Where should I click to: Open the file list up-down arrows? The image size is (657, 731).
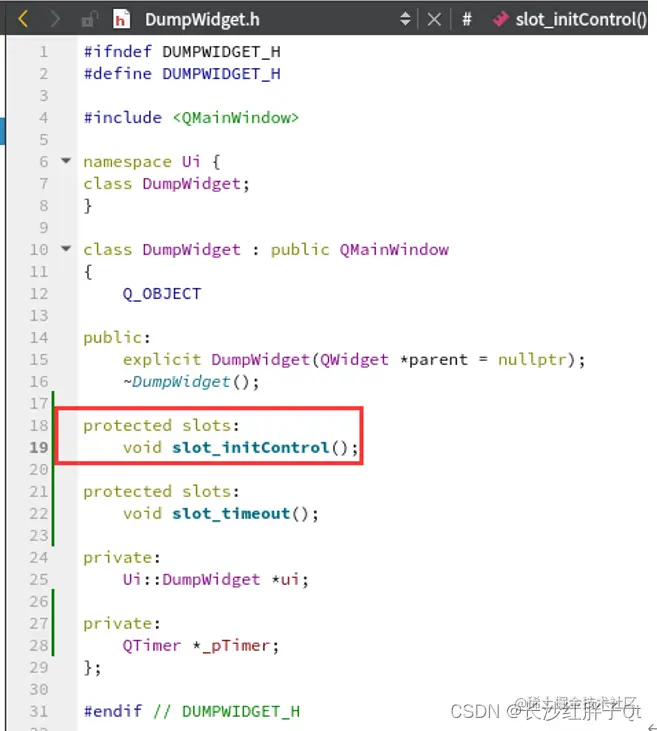point(405,19)
